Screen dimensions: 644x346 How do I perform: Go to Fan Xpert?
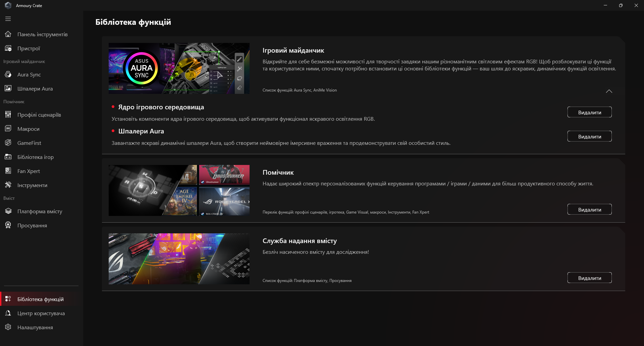(x=42, y=171)
